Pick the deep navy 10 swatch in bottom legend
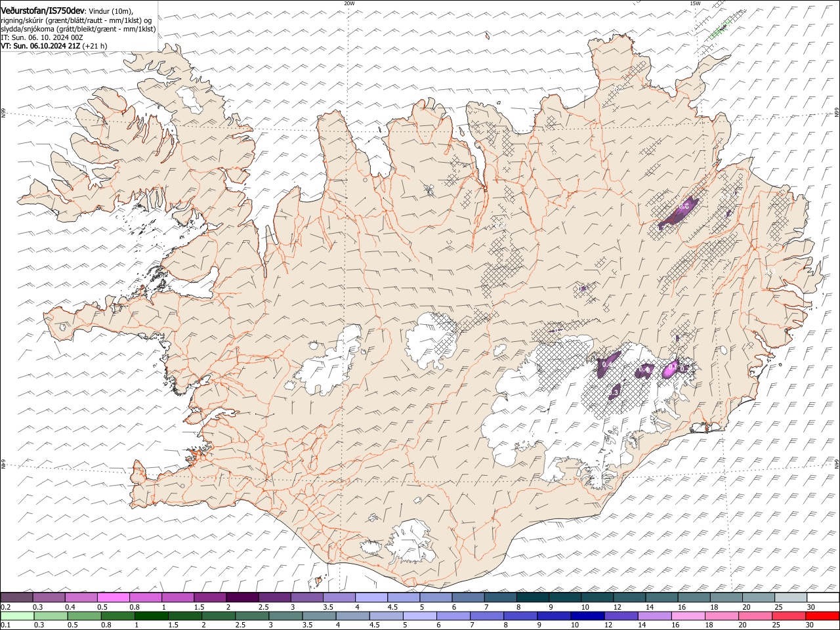Image resolution: width=840 pixels, height=630 pixels. pyautogui.click(x=587, y=616)
